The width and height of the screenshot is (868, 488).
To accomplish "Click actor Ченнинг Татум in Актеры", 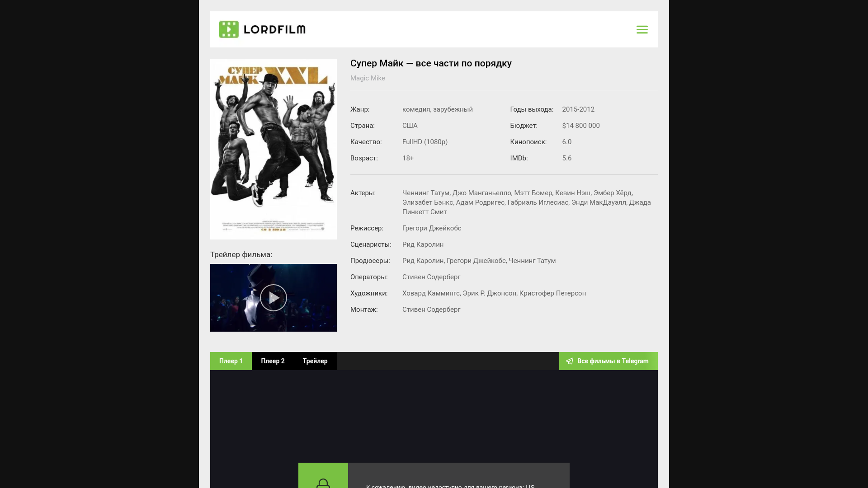I will coord(426,193).
